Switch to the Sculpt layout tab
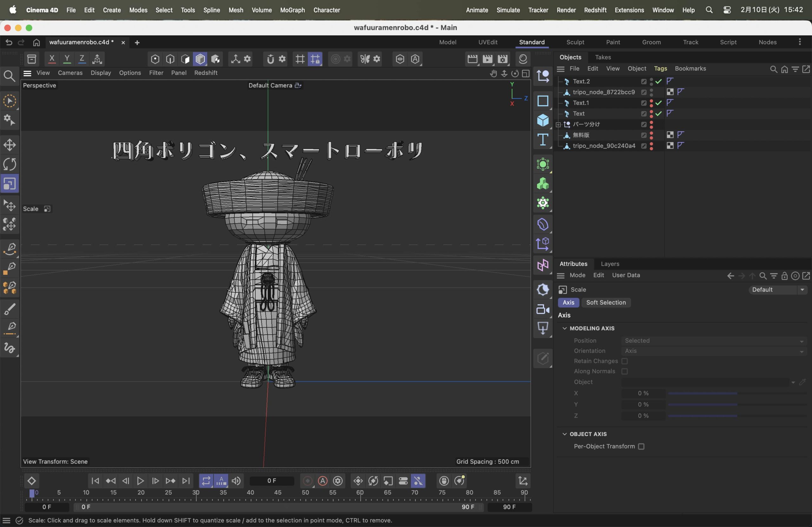The image size is (812, 527). tap(575, 42)
